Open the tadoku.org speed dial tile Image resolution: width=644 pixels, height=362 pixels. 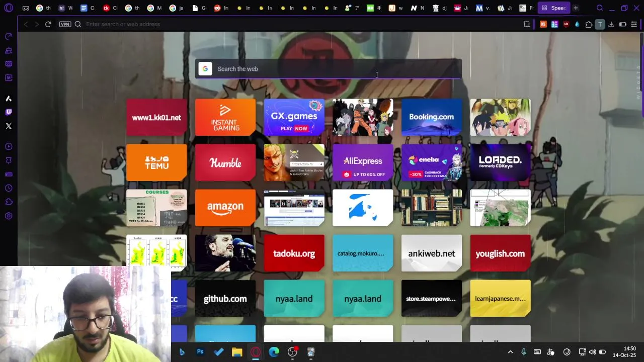tap(294, 253)
